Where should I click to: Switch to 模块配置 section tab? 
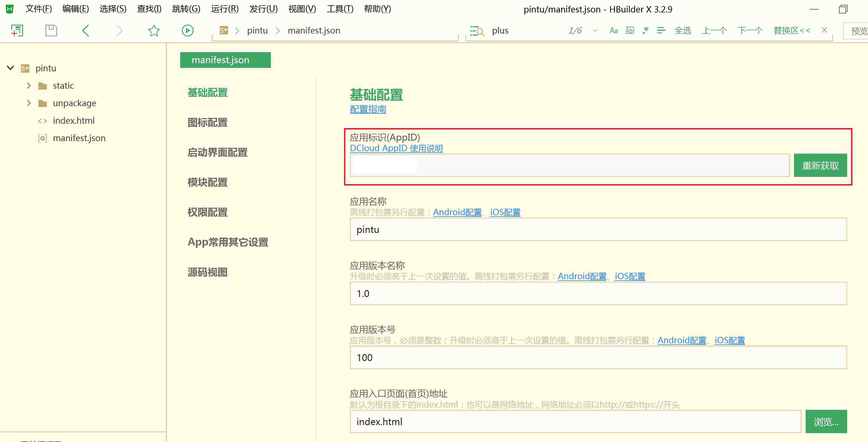click(x=208, y=182)
